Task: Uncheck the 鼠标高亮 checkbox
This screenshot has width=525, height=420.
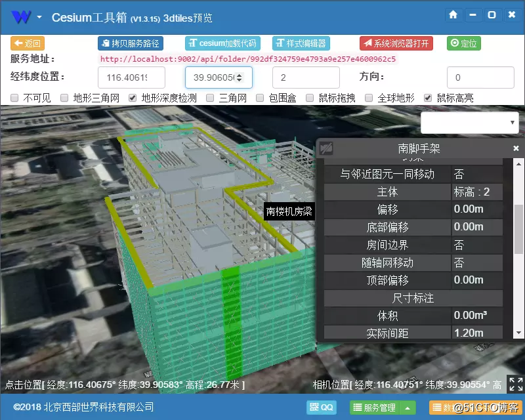Action: click(428, 98)
